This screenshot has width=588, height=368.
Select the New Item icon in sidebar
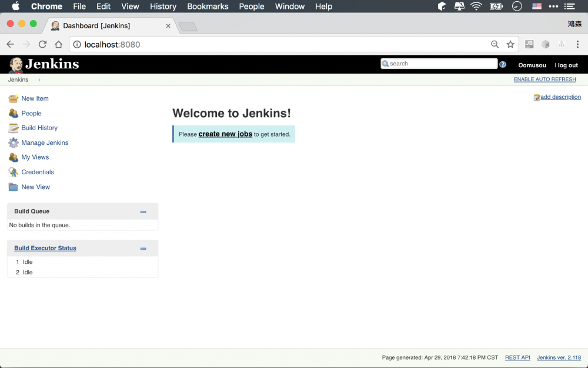pyautogui.click(x=12, y=98)
